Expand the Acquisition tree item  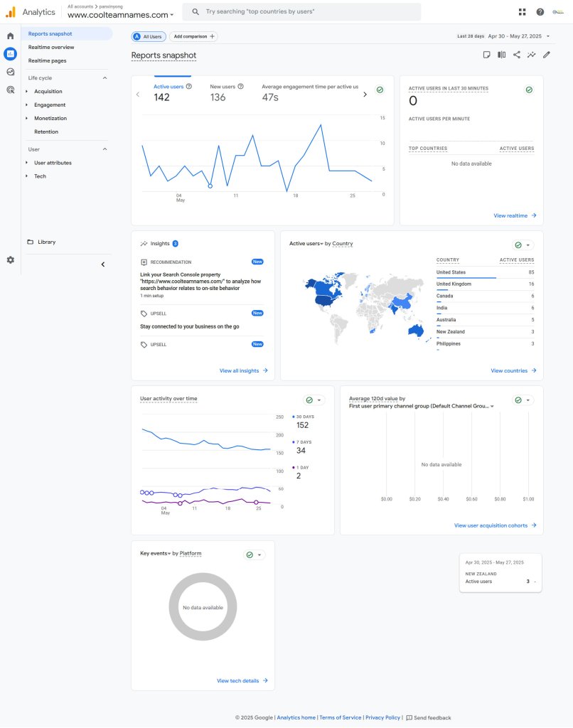[x=26, y=92]
